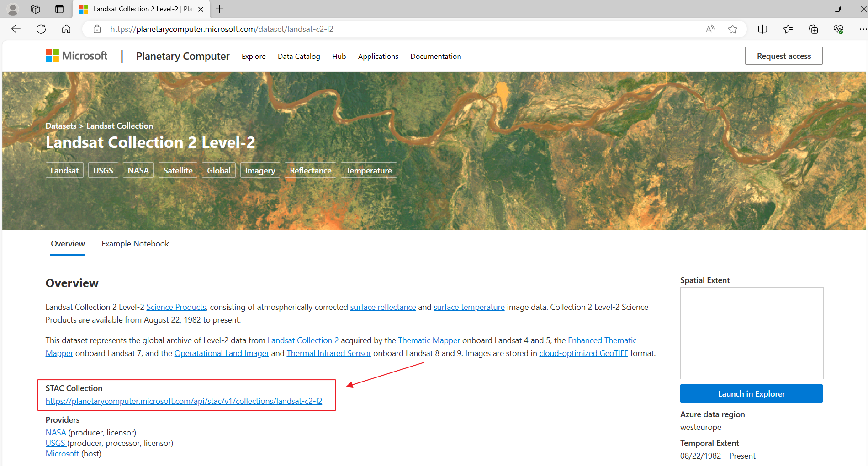Switch to the Example Notebook tab

(135, 244)
